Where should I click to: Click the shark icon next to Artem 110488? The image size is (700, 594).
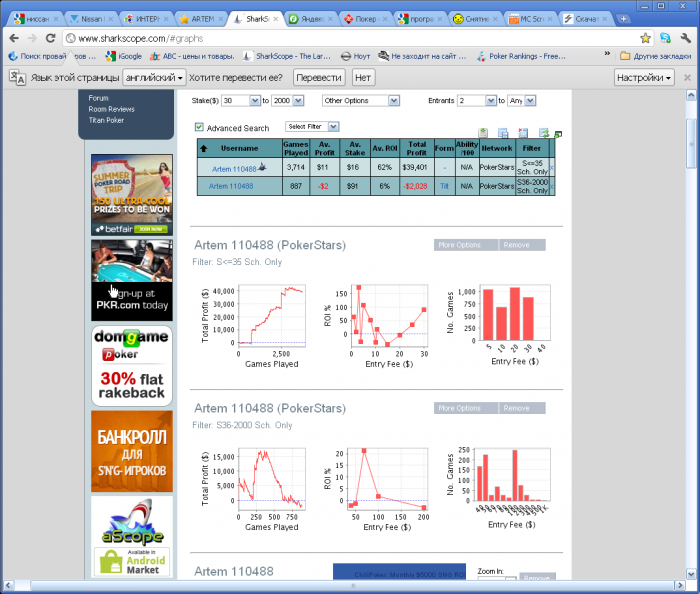point(262,167)
